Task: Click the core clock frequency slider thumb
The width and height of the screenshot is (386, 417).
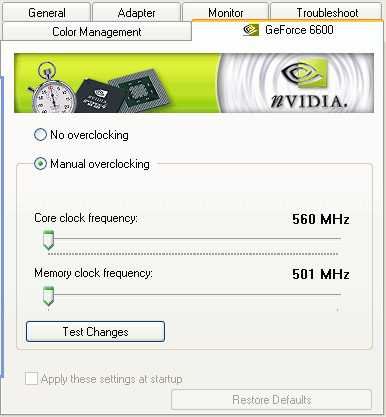Action: [x=49, y=240]
